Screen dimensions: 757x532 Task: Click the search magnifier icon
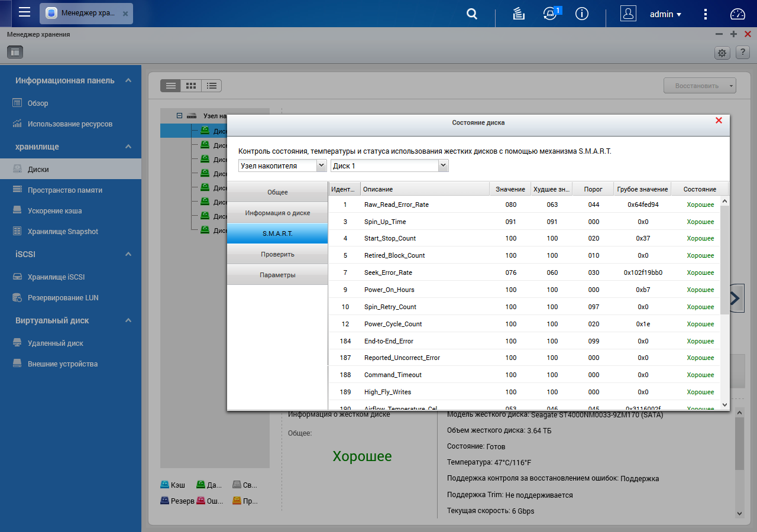pos(472,14)
